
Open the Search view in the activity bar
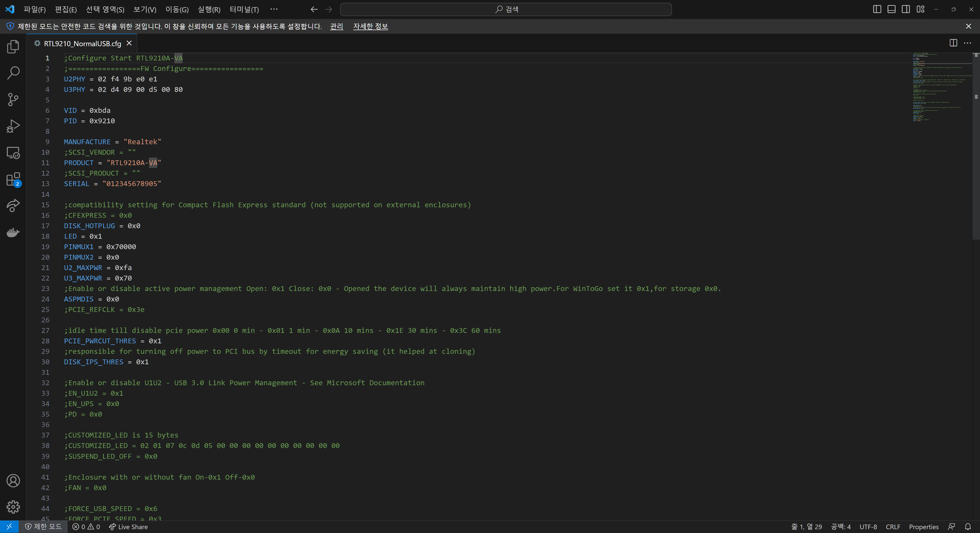[x=13, y=73]
